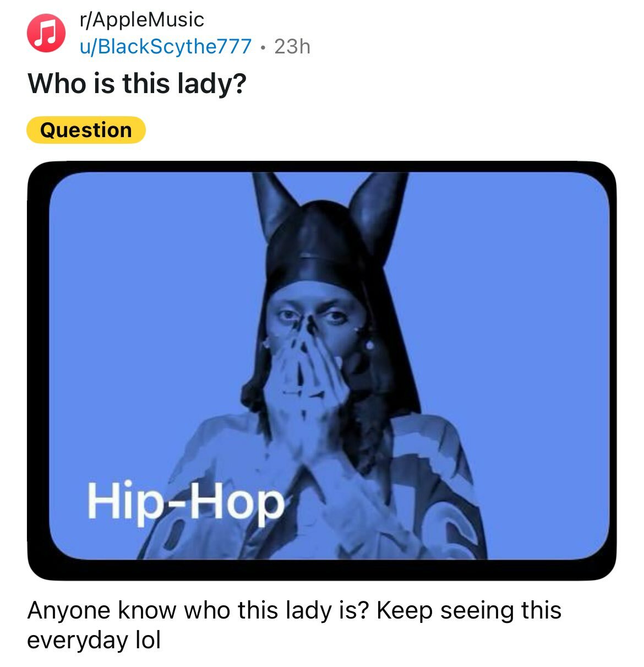The image size is (644, 667).
Task: View the u/BlackScythe777 user profile
Action: 166,46
